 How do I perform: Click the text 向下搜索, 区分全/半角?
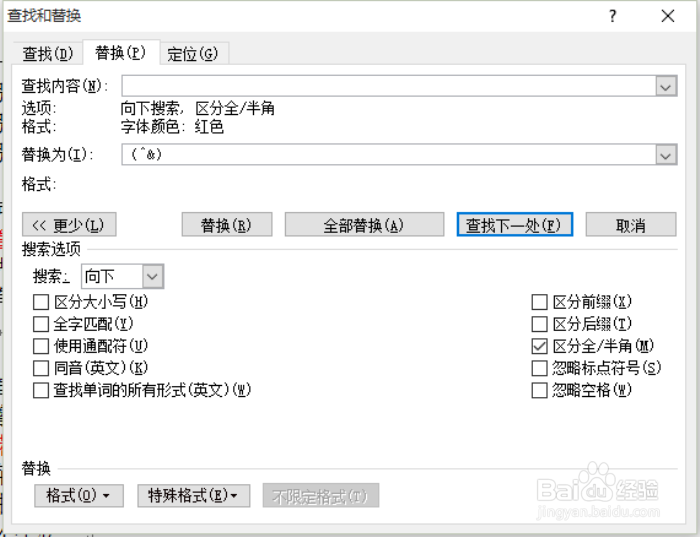[198, 108]
